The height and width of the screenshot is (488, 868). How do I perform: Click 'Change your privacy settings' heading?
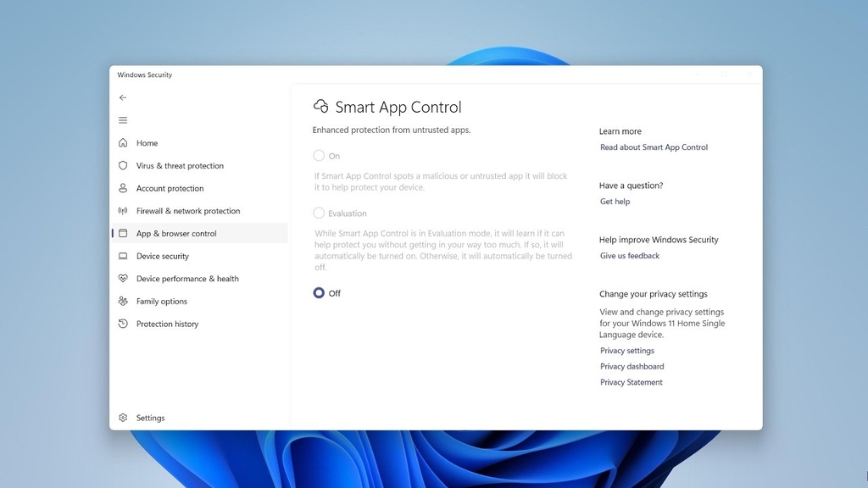pyautogui.click(x=654, y=294)
